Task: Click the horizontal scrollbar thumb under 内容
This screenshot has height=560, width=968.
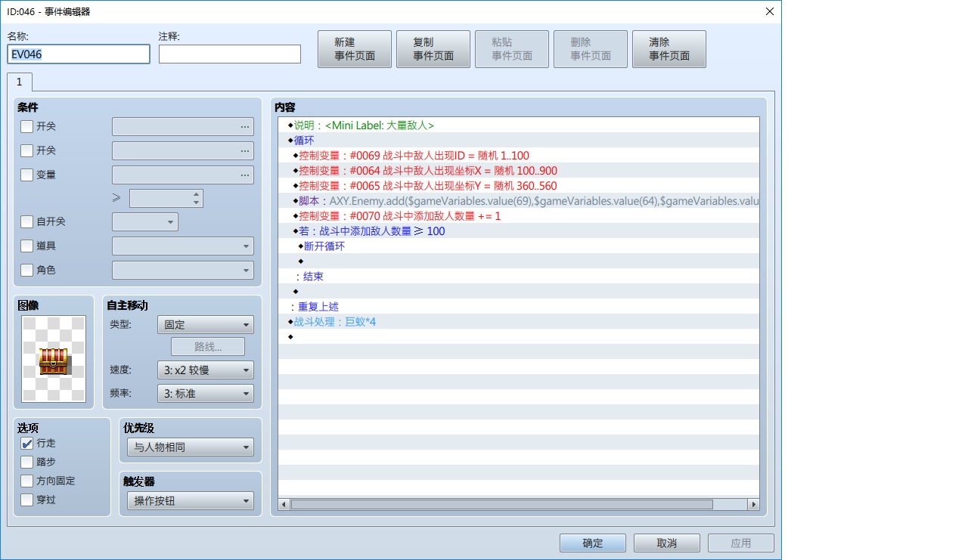Action: coord(501,504)
